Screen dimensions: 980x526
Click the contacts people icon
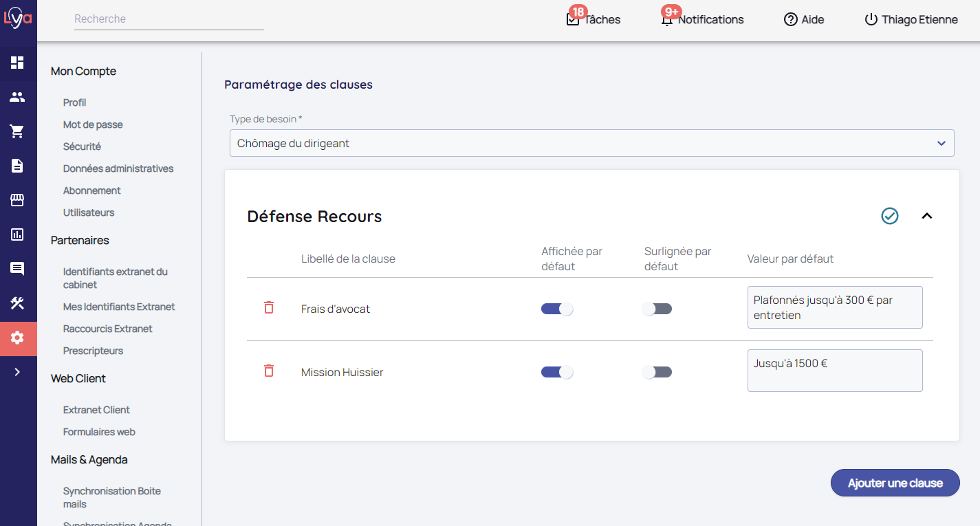point(17,97)
